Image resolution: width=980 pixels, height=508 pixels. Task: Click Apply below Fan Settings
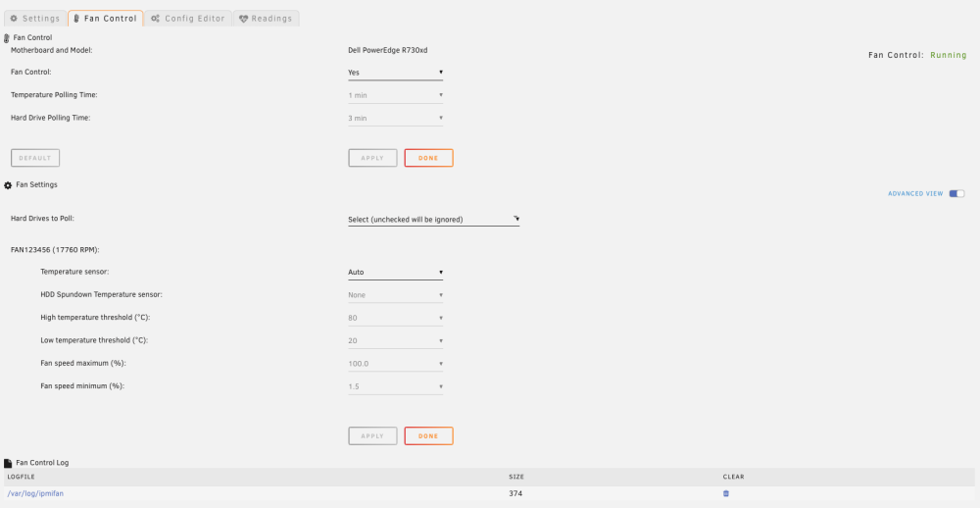click(x=372, y=436)
